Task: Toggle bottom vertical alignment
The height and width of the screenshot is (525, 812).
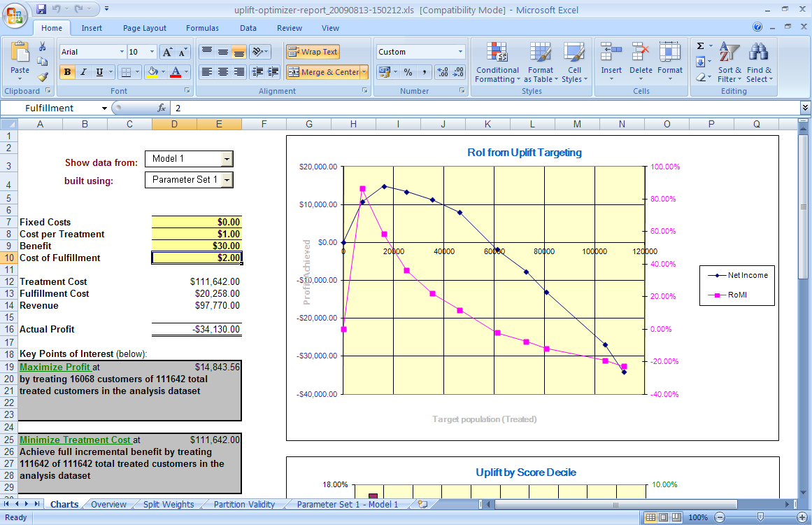Action: (238, 52)
